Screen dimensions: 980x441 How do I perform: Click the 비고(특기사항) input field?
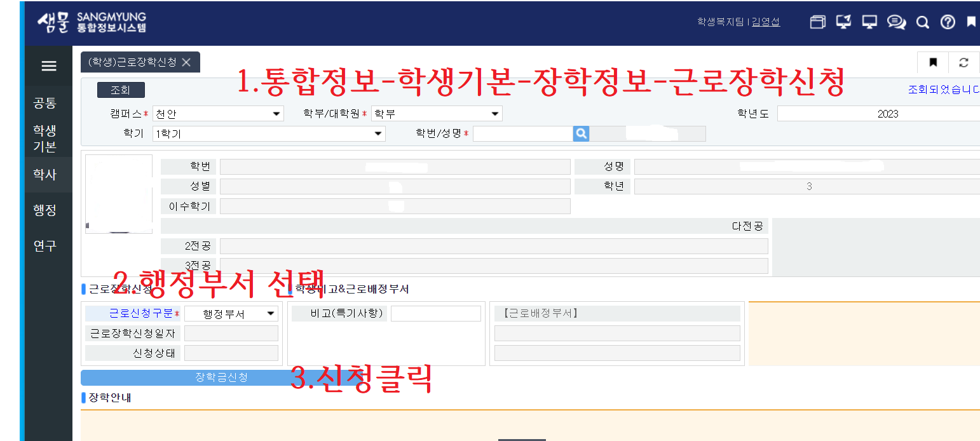pyautogui.click(x=436, y=313)
